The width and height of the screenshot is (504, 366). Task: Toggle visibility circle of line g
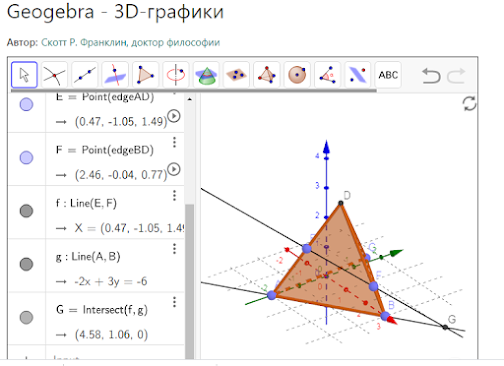[x=26, y=264]
